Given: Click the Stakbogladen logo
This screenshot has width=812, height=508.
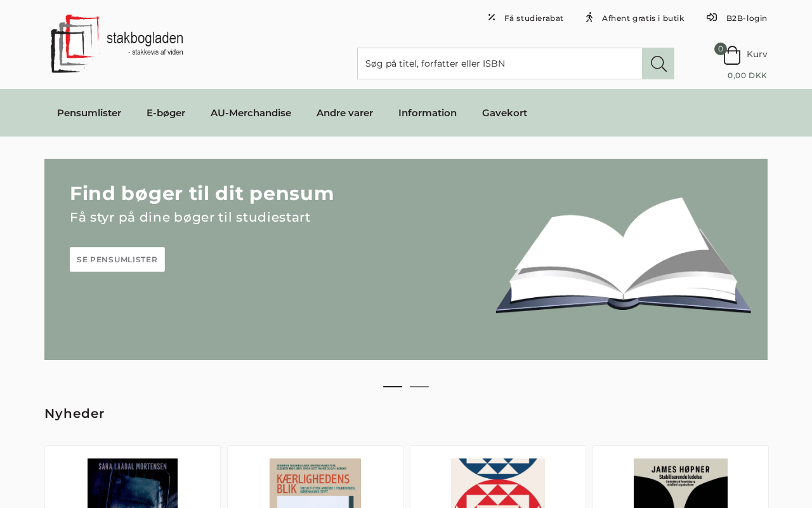Looking at the screenshot, I should (117, 43).
